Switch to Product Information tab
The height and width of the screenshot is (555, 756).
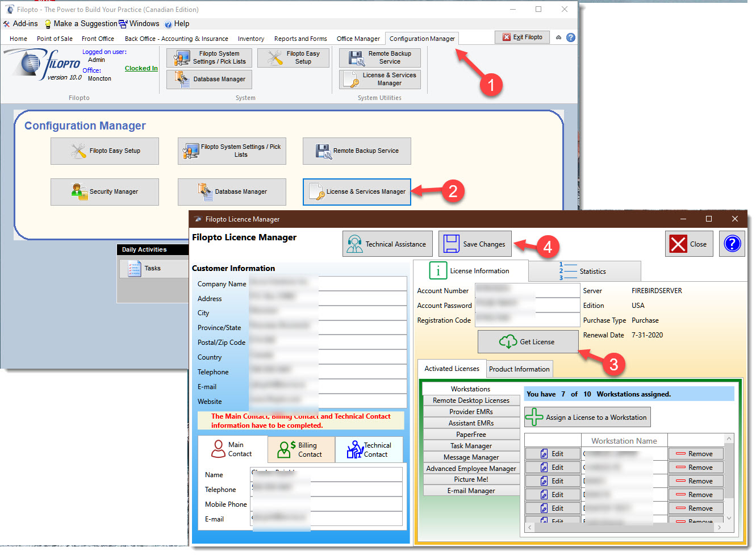pos(519,369)
